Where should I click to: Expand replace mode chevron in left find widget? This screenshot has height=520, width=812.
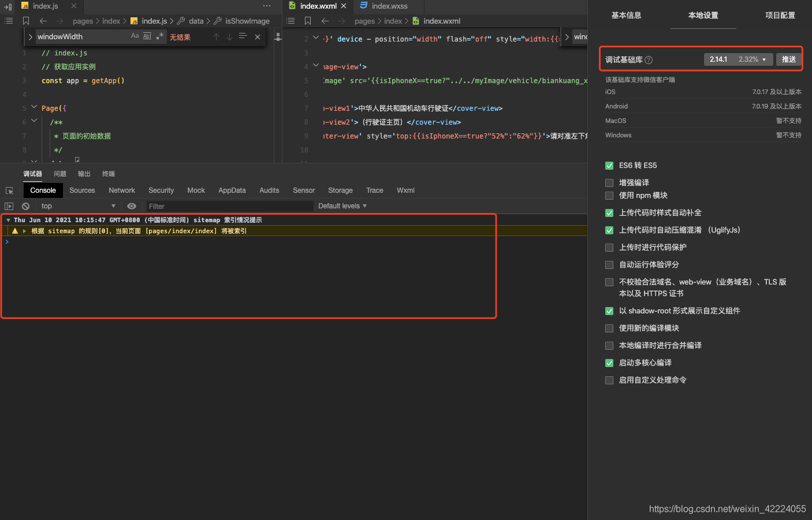(30, 36)
